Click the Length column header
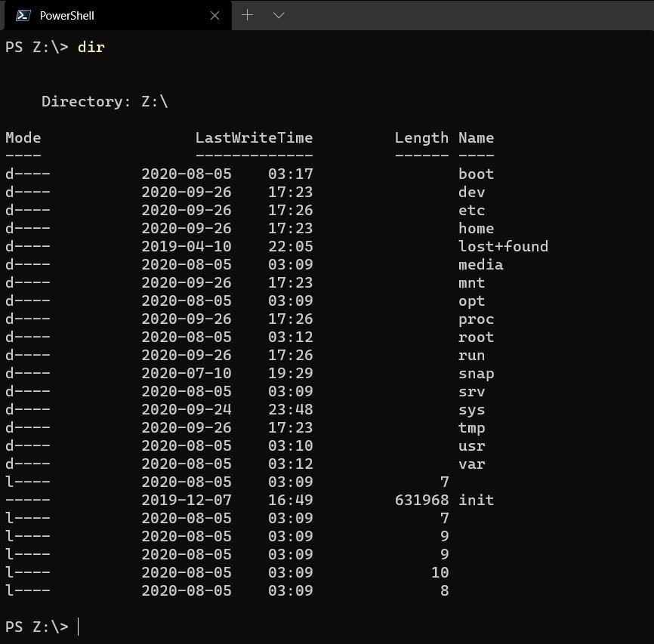 coord(421,137)
